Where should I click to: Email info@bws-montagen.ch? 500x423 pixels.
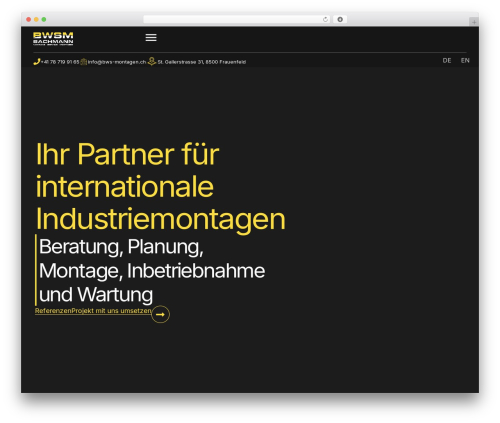(x=117, y=62)
